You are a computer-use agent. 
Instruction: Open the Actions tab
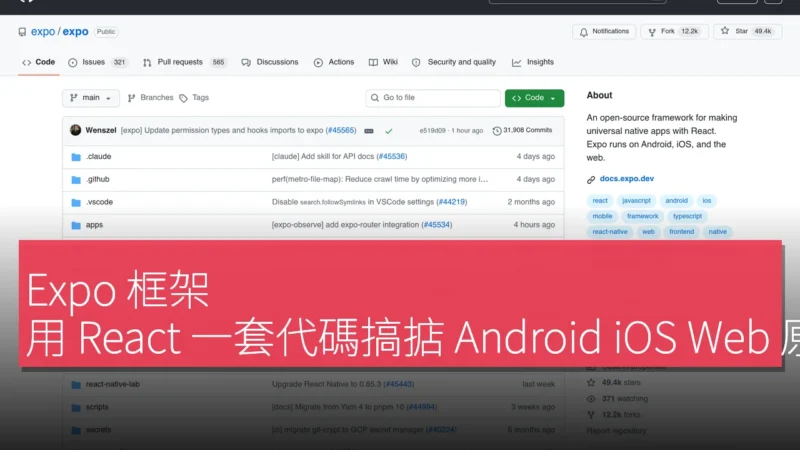(x=334, y=62)
